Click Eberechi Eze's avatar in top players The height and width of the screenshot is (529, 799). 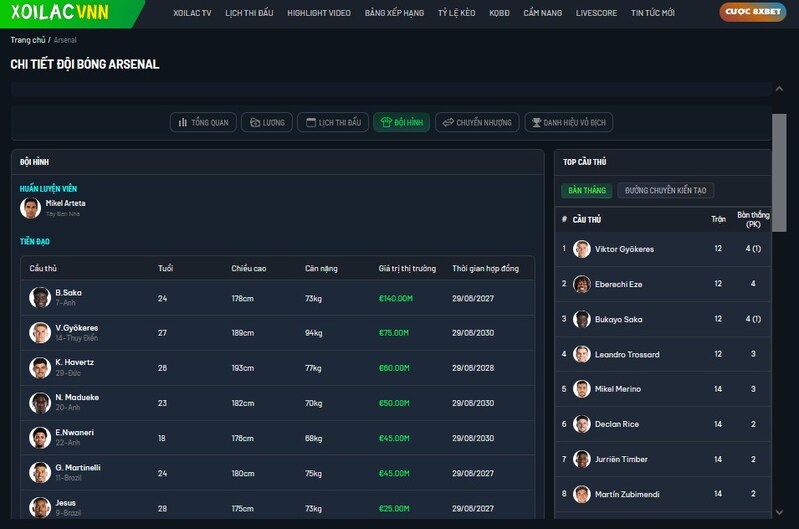582,284
